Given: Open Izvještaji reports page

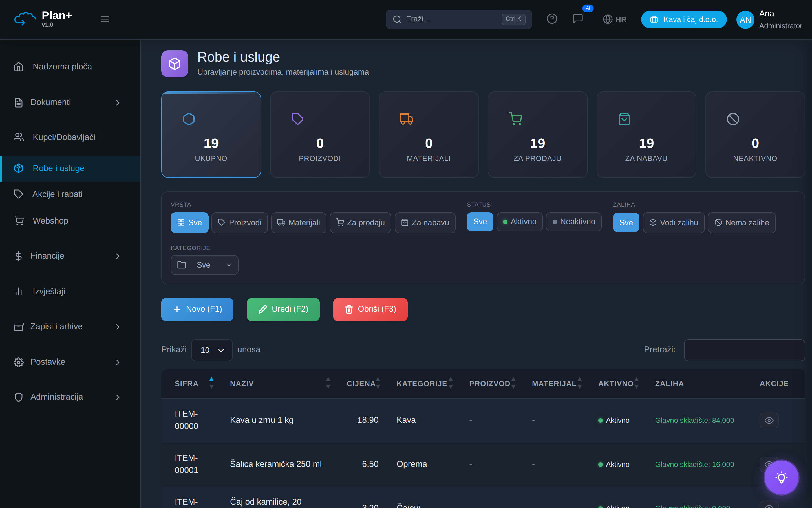Looking at the screenshot, I should pyautogui.click(x=49, y=291).
